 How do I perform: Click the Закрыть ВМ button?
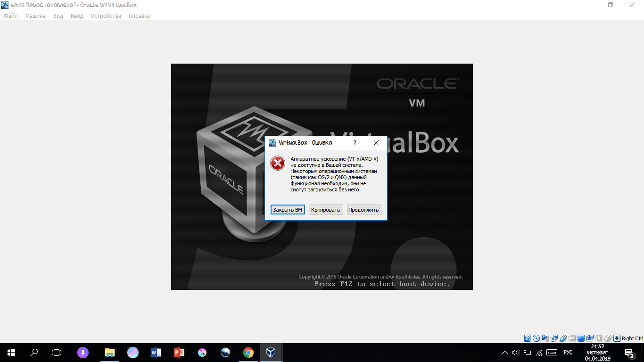288,210
